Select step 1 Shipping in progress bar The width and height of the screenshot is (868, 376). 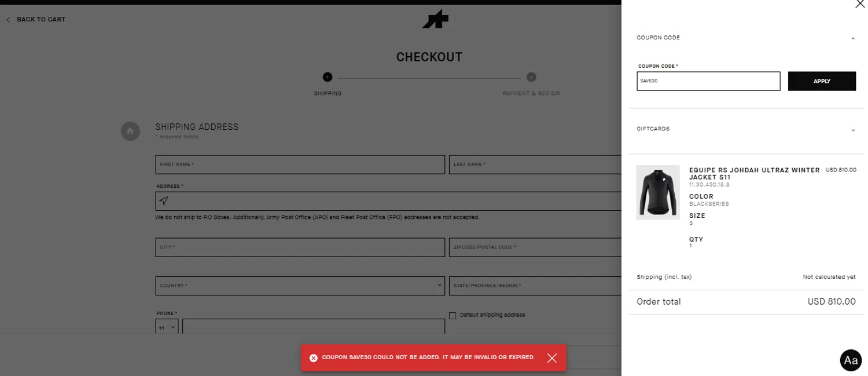[328, 77]
